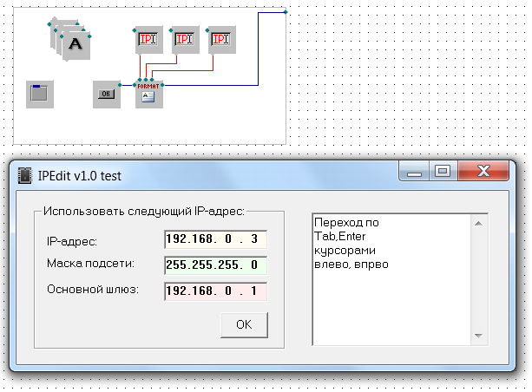Click inside the memo text with 'Переход по'
The height and width of the screenshot is (392, 532).
382,243
